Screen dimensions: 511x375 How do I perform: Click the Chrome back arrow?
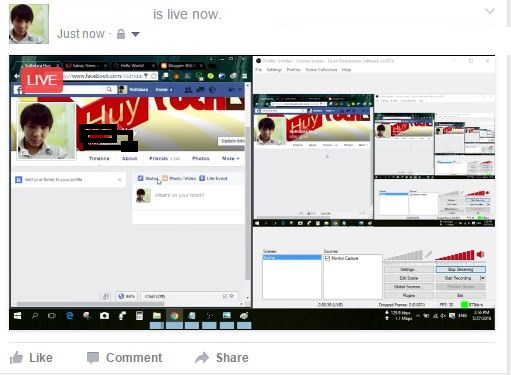[x=17, y=76]
